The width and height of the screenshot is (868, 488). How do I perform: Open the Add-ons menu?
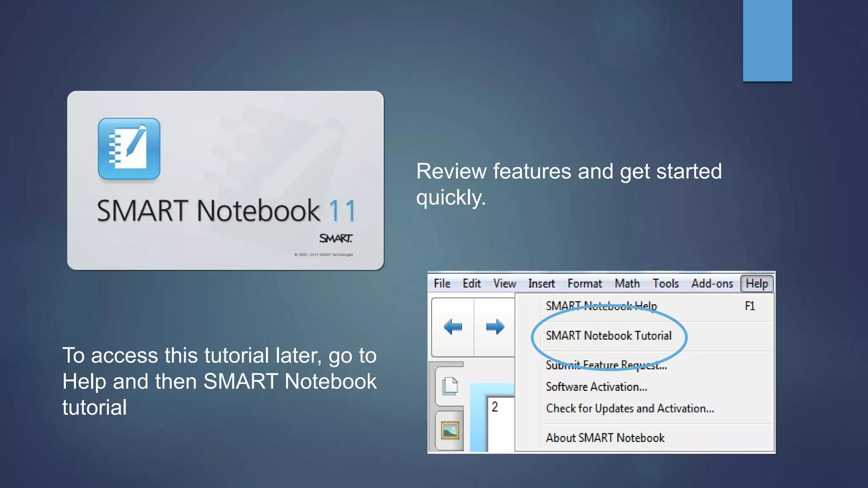[x=712, y=283]
